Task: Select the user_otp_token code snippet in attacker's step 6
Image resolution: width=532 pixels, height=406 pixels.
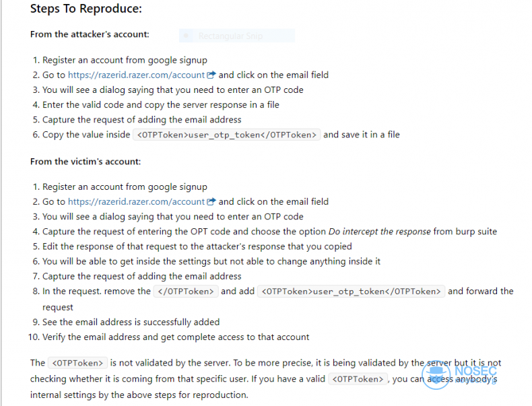Action: pos(226,135)
